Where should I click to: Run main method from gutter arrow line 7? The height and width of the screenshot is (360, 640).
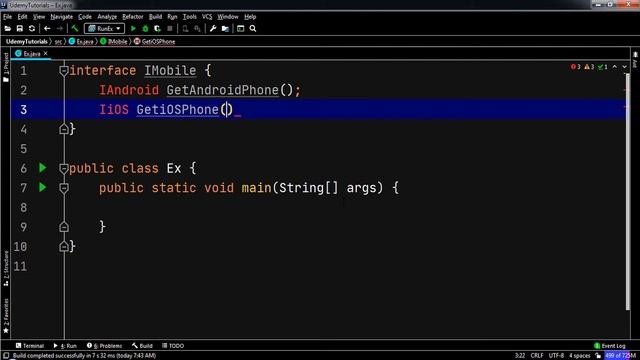click(x=42, y=187)
